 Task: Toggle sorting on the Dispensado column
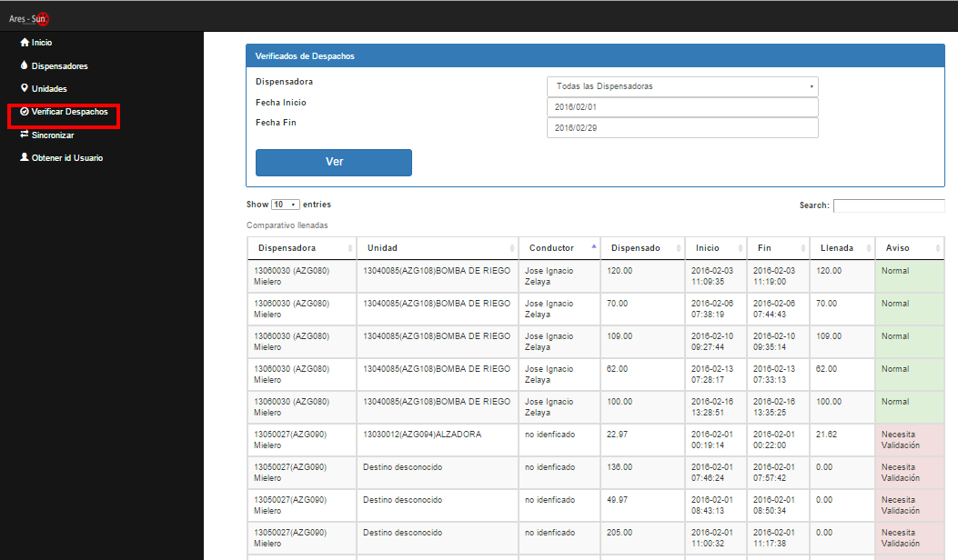coord(678,247)
